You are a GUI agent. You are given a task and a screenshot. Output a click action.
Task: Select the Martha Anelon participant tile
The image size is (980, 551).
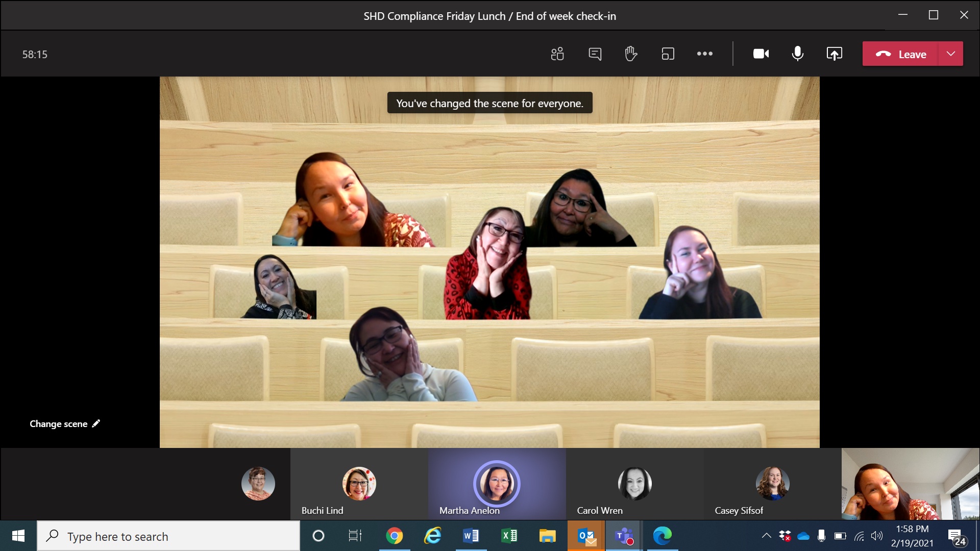click(x=497, y=485)
